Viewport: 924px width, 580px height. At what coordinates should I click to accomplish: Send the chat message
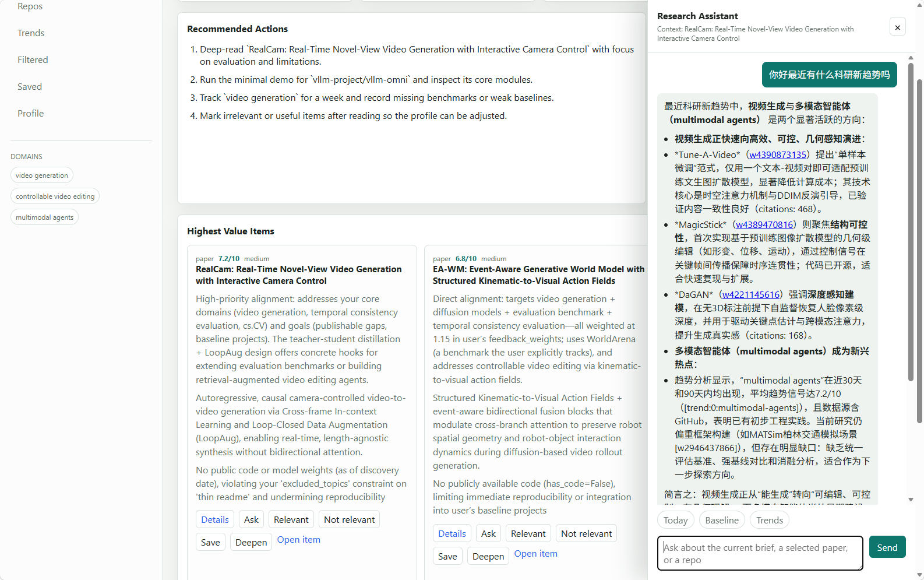point(887,547)
